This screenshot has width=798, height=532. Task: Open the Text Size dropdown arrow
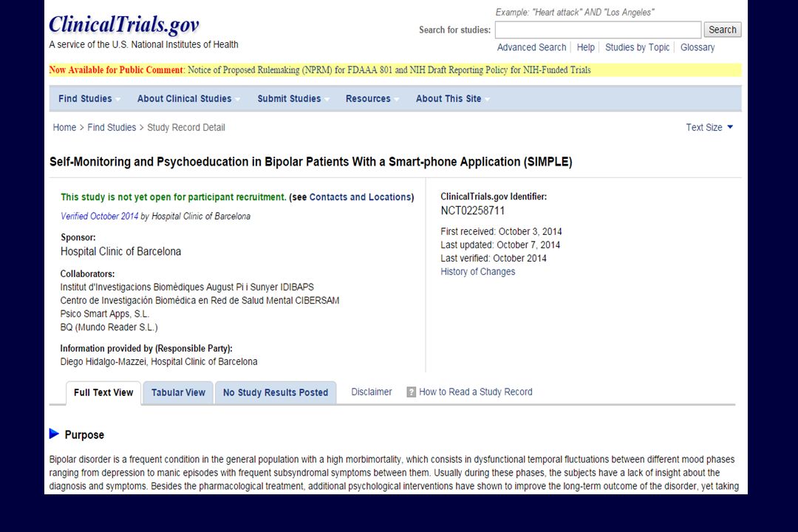pyautogui.click(x=730, y=127)
